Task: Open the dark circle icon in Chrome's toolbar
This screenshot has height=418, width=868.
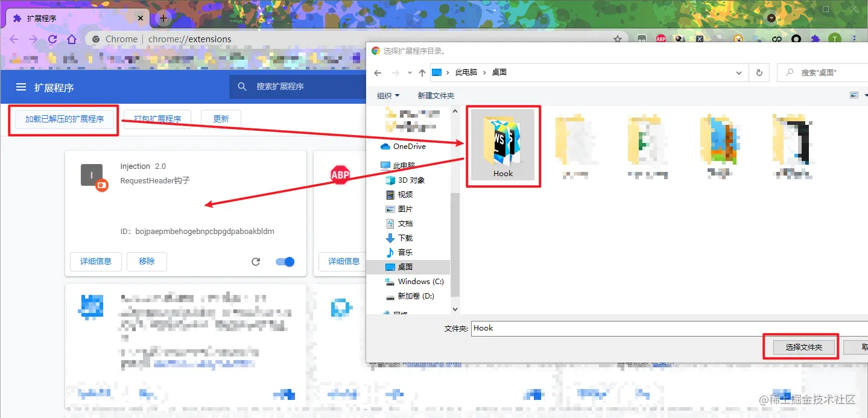Action: click(796, 39)
